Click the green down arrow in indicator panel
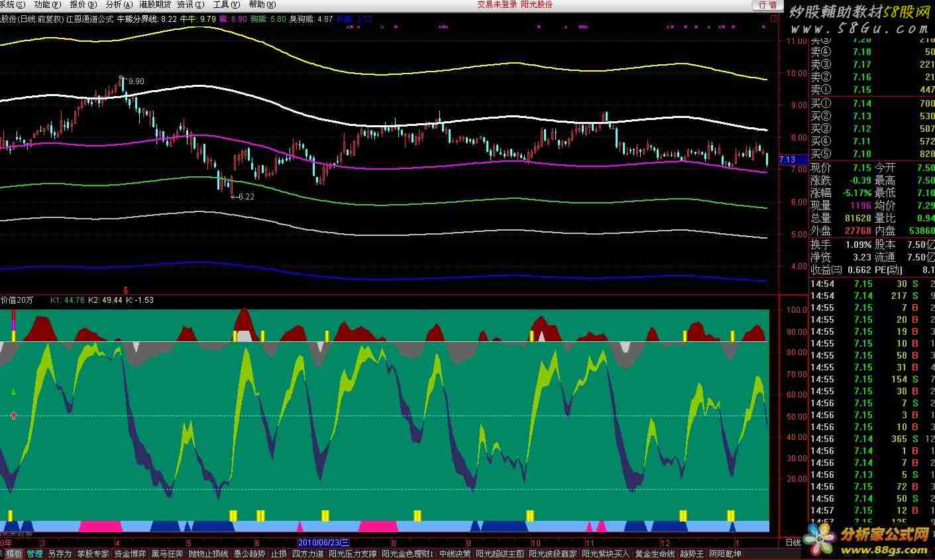935x560 pixels. click(x=14, y=392)
